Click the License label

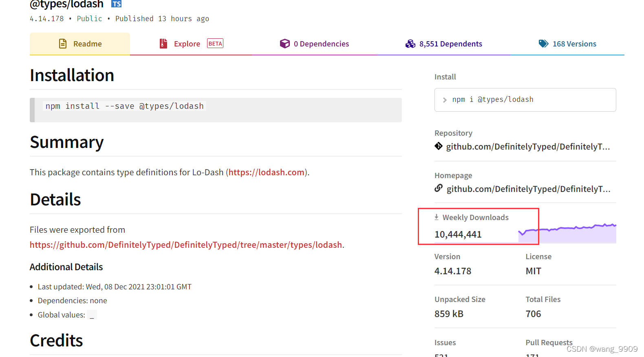coord(538,257)
